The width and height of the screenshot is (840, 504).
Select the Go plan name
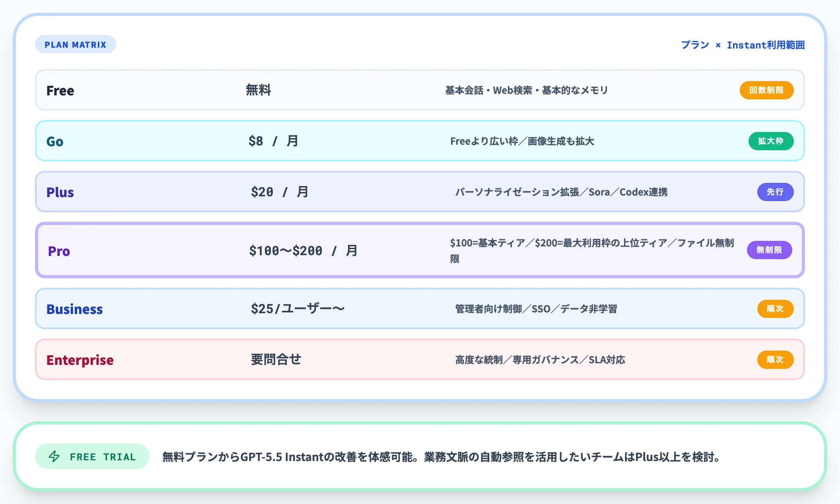(x=55, y=142)
